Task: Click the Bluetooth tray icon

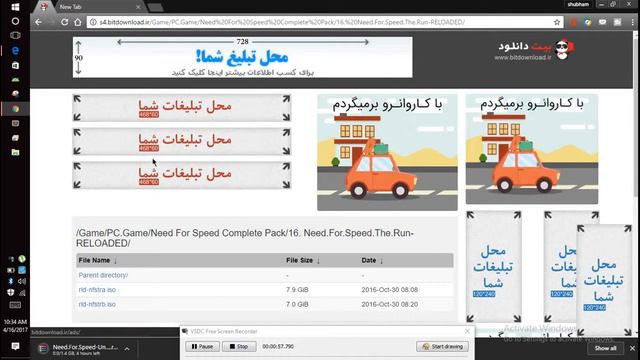Action: point(11,281)
